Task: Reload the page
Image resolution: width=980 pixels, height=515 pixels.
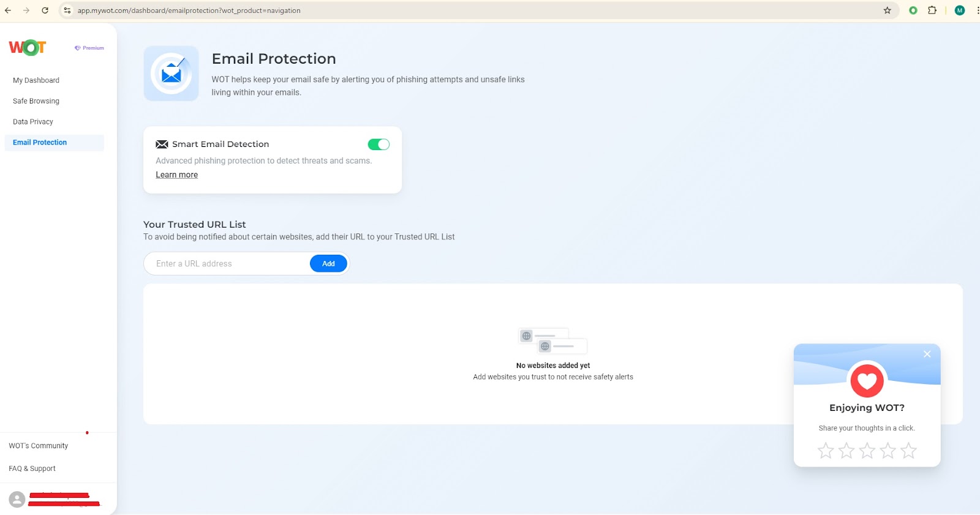Action: click(45, 10)
